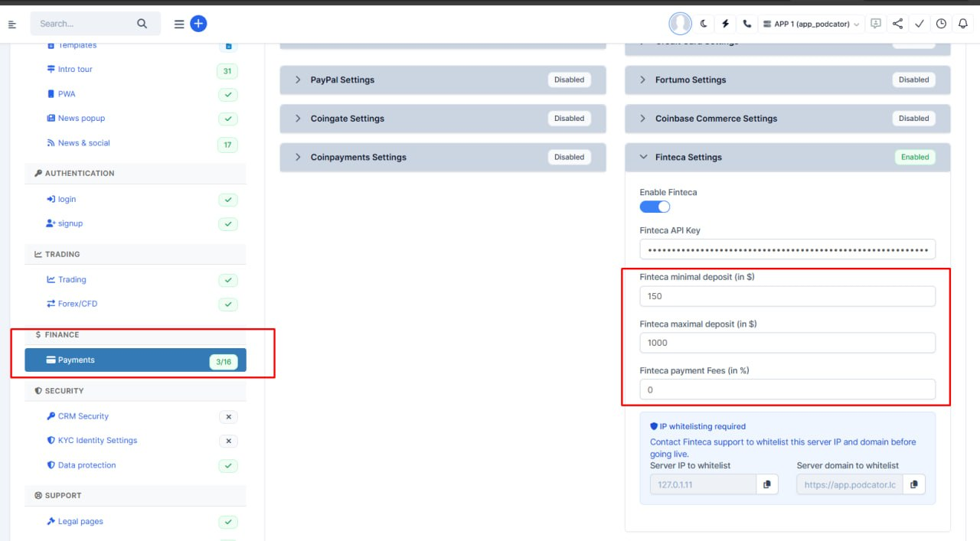
Task: Expand Coinbase Commerce Settings panel
Action: (x=787, y=119)
